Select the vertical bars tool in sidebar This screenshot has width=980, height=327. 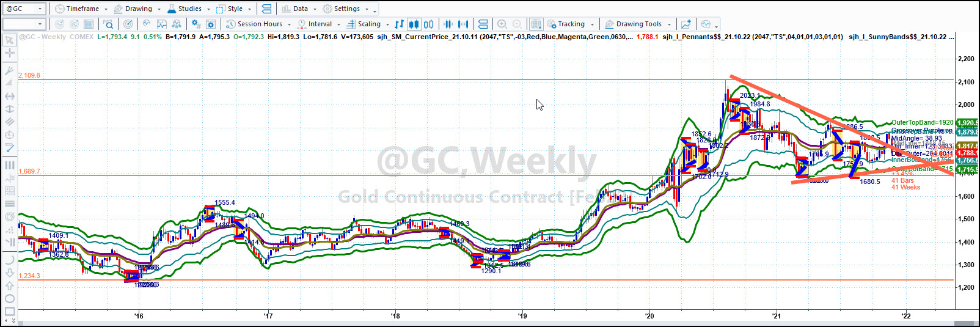pyautogui.click(x=9, y=165)
